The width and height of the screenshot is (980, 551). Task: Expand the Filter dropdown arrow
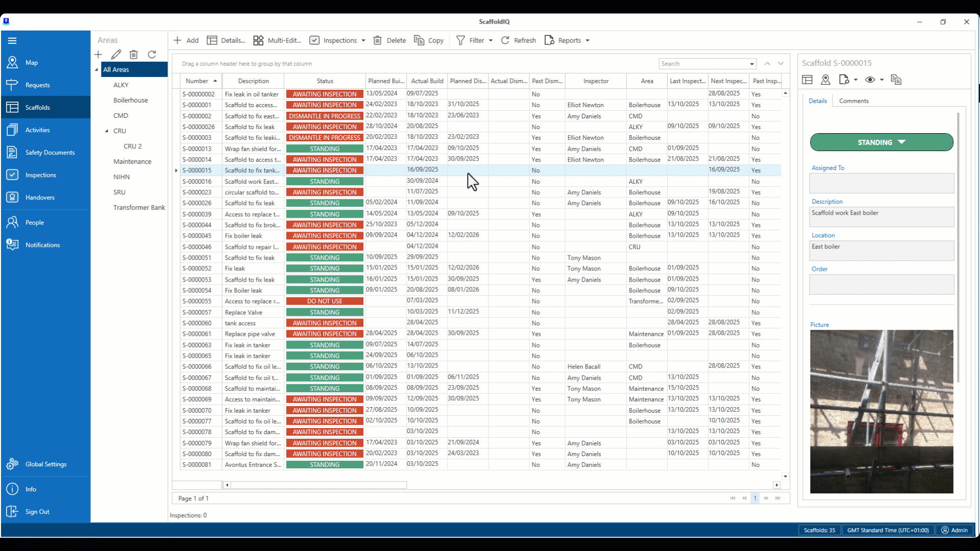click(x=491, y=41)
